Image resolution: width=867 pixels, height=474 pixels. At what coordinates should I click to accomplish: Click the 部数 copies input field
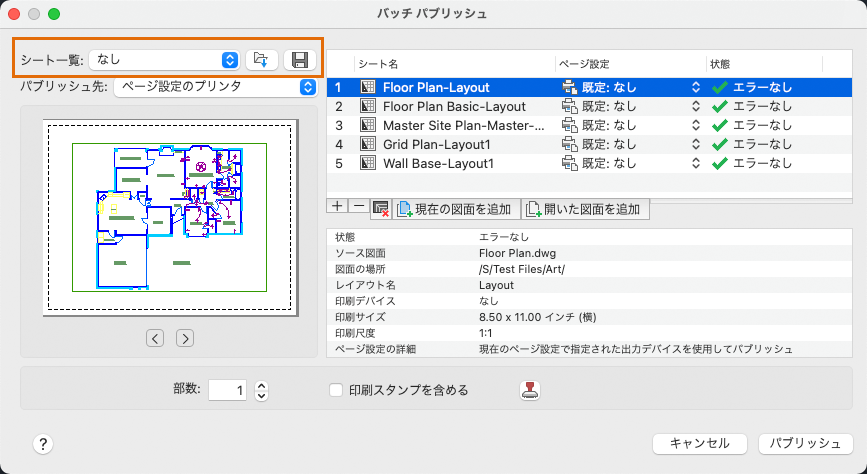(227, 390)
